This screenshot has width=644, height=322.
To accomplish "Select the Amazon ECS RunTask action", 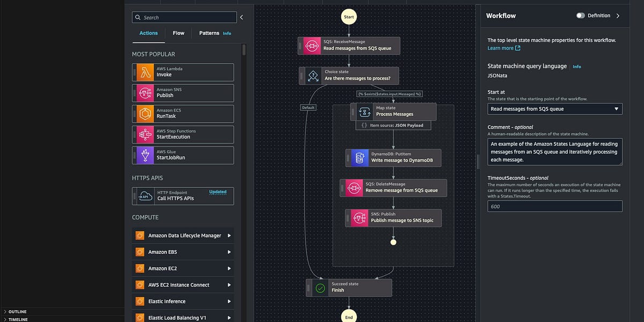I will (x=184, y=113).
